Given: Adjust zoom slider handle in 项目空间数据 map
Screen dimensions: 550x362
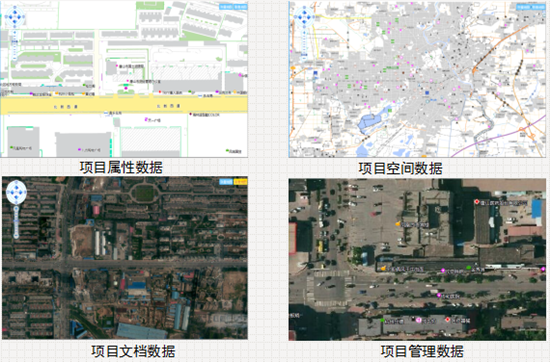Looking at the screenshot, I should pos(304,54).
